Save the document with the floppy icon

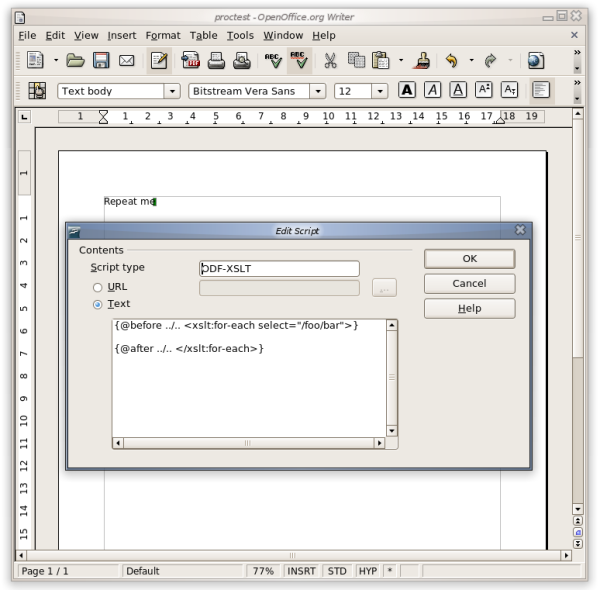click(101, 60)
